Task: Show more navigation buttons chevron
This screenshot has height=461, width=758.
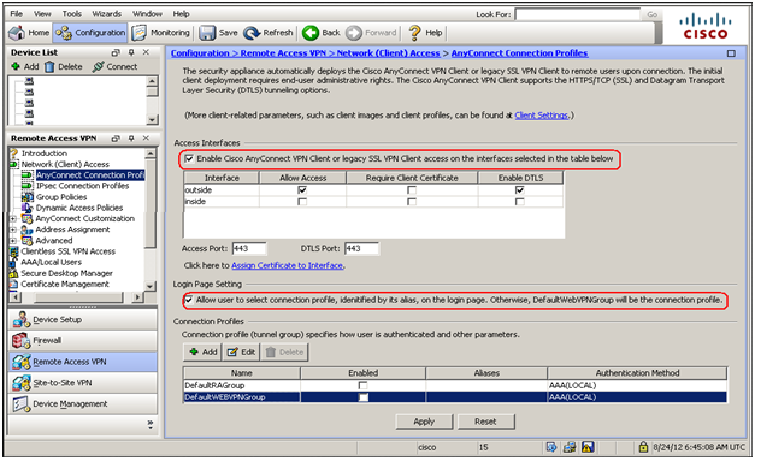Action: [x=150, y=424]
